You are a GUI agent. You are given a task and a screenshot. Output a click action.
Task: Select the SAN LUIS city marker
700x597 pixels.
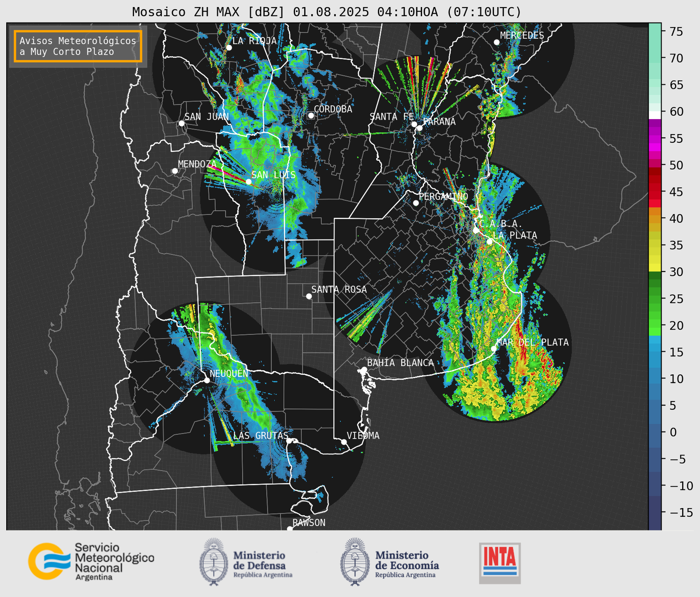[x=249, y=181]
